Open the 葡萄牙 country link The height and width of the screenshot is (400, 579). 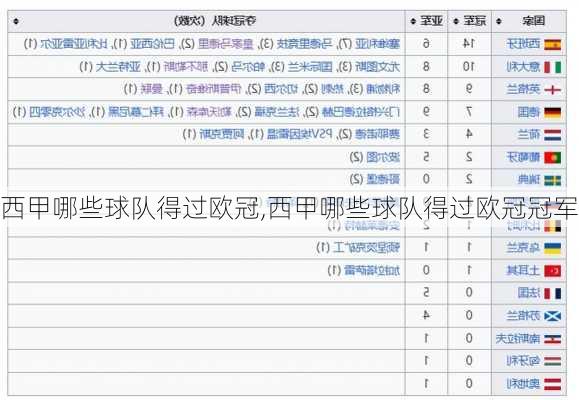(523, 157)
